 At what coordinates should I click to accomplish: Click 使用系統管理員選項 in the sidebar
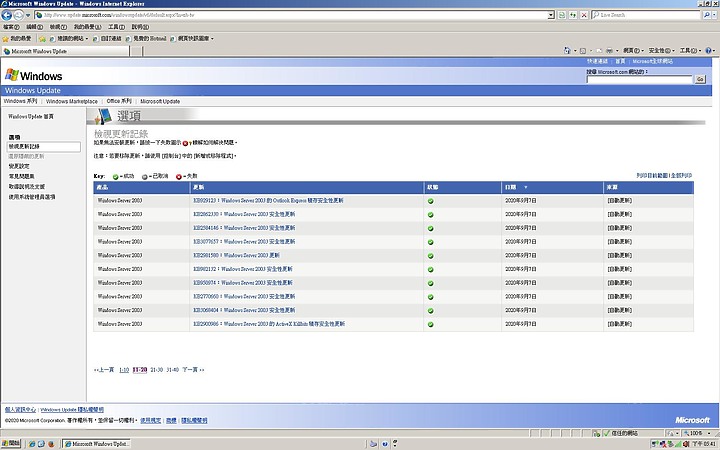coord(32,197)
